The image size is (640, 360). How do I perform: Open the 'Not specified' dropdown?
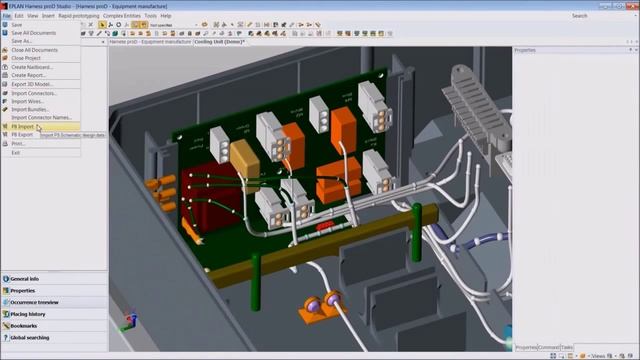pos(173,25)
